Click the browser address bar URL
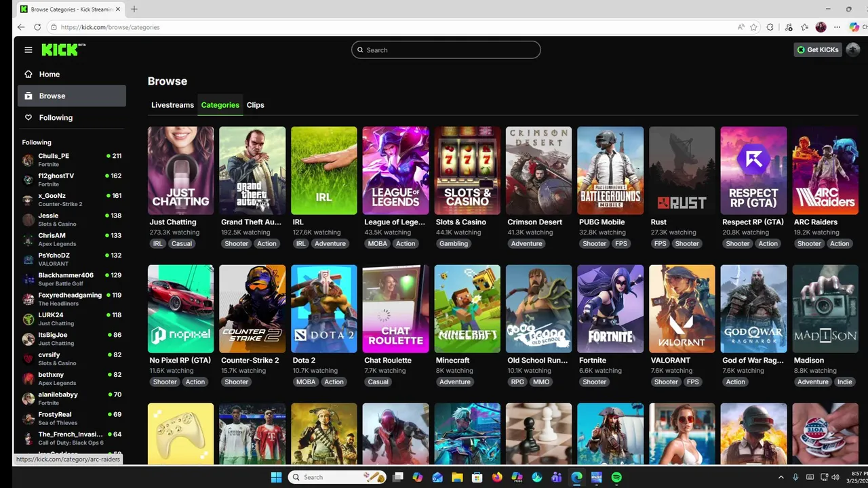This screenshot has height=488, width=868. click(111, 27)
